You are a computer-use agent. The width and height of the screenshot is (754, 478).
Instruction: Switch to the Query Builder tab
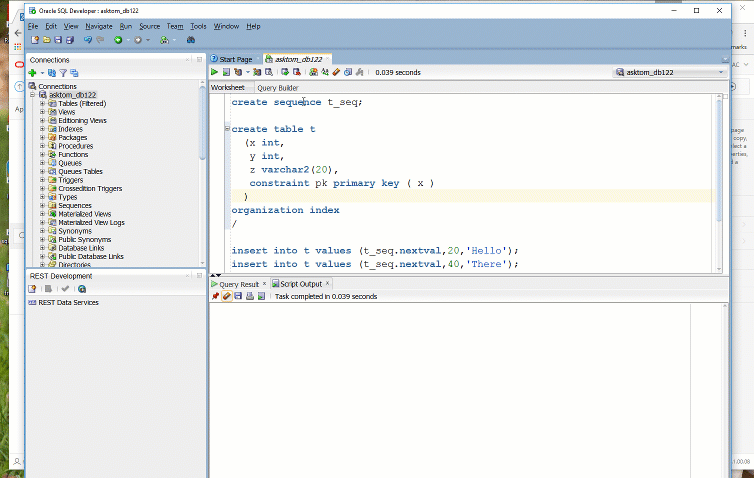click(x=277, y=88)
